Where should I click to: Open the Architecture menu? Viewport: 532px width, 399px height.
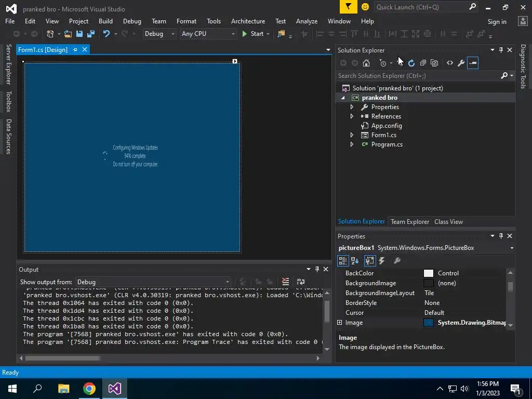coord(248,21)
